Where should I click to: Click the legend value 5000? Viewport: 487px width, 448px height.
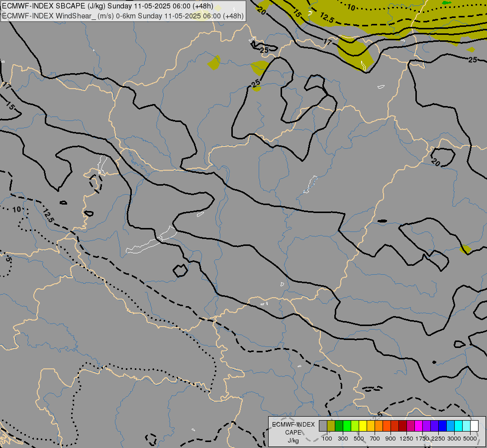(470, 439)
